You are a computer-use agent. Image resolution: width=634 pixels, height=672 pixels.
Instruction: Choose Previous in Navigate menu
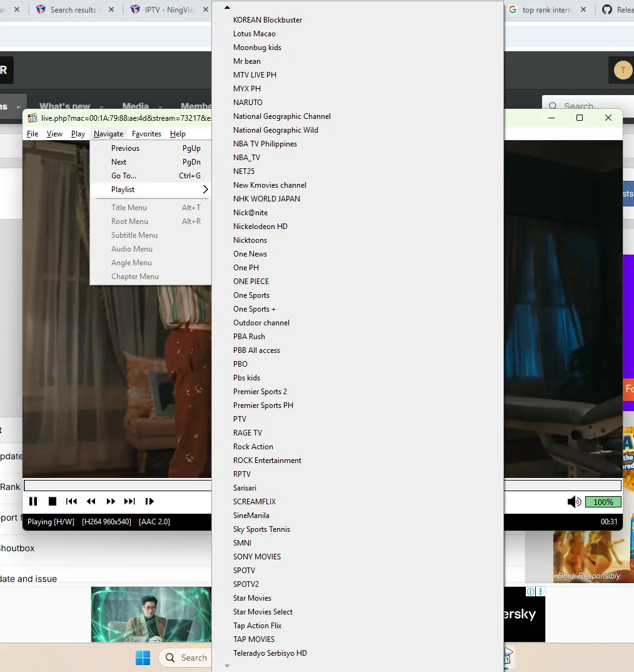point(151,148)
